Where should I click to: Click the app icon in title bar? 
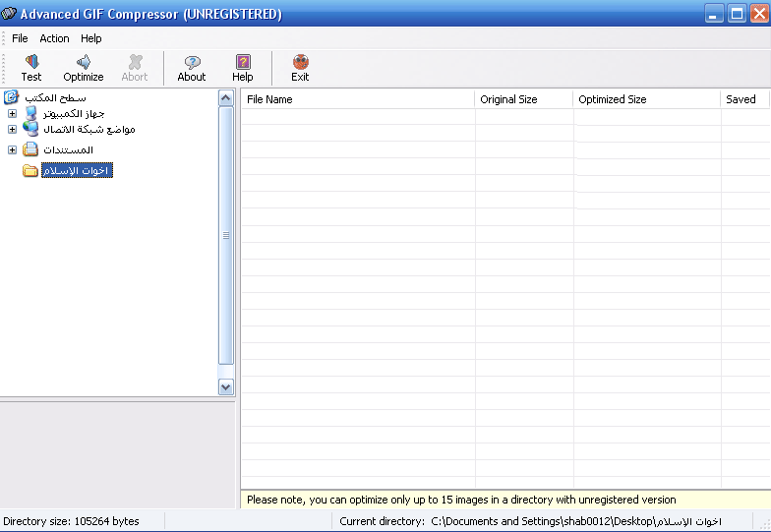pyautogui.click(x=9, y=14)
